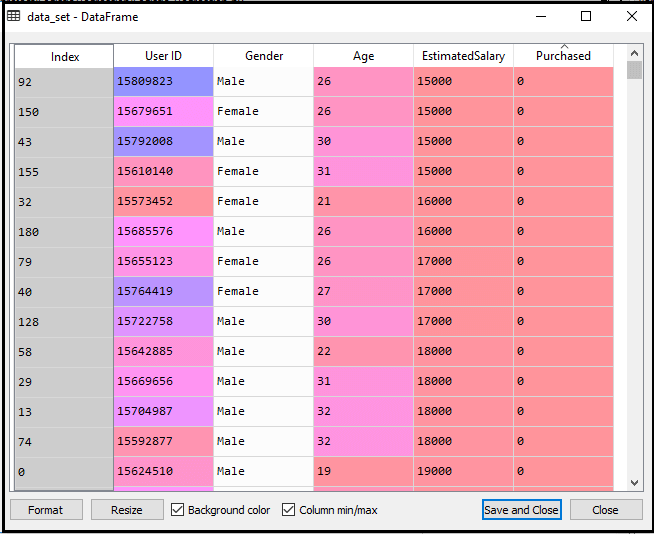Image resolution: width=654 pixels, height=534 pixels.
Task: Click the Close button at bottom right
Action: (x=605, y=510)
